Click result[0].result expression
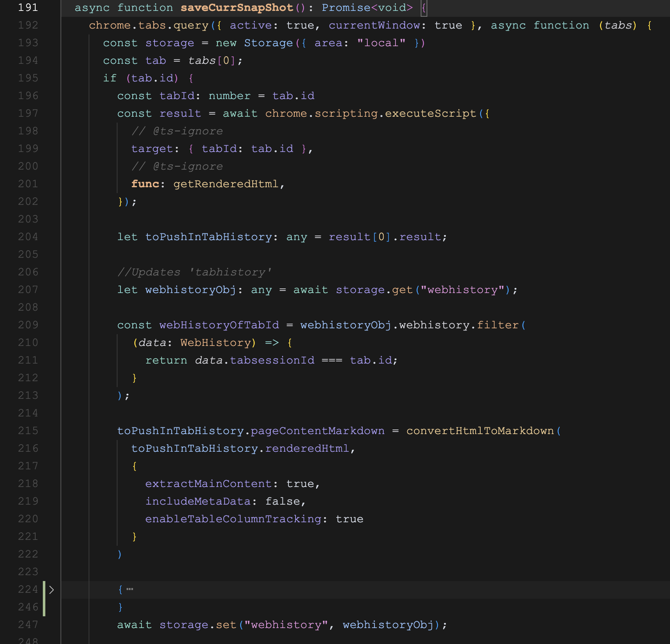 point(385,237)
